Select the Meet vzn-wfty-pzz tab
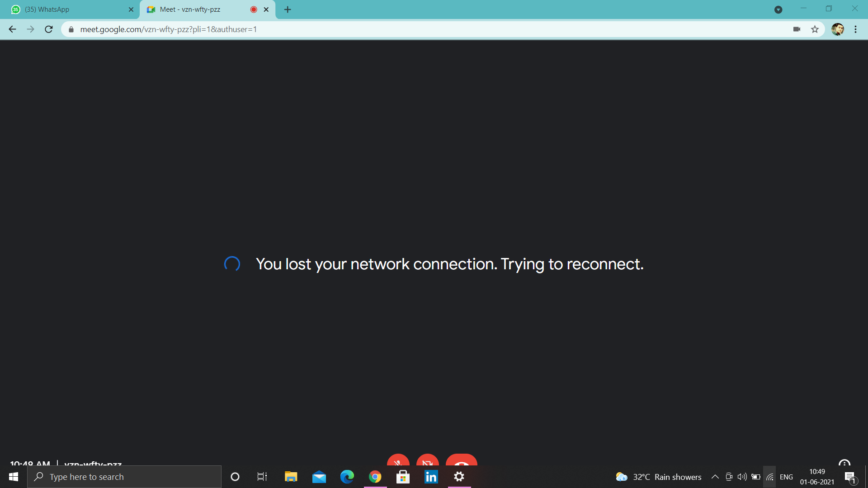The height and width of the screenshot is (488, 868). coord(207,9)
